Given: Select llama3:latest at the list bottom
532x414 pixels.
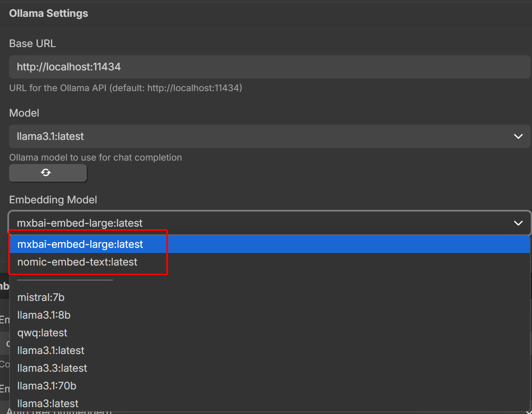Looking at the screenshot, I should (x=48, y=404).
